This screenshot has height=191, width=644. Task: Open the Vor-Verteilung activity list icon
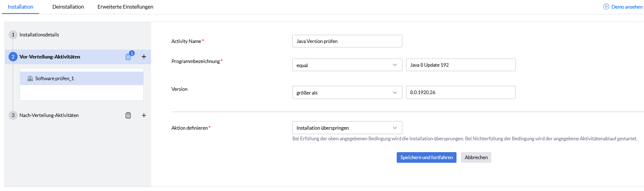[x=129, y=57]
